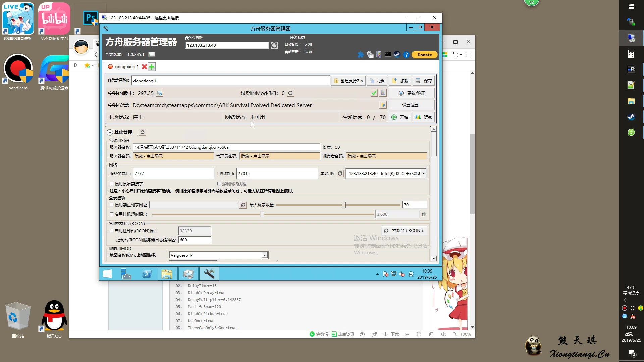Open the version notes icon beside 1.0.345.1
The width and height of the screenshot is (644, 362).
pyautogui.click(x=152, y=54)
